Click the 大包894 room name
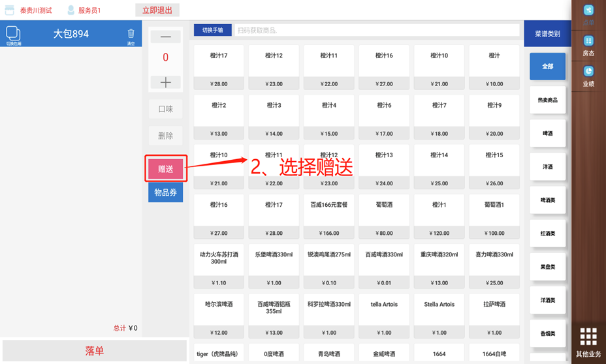 click(71, 34)
